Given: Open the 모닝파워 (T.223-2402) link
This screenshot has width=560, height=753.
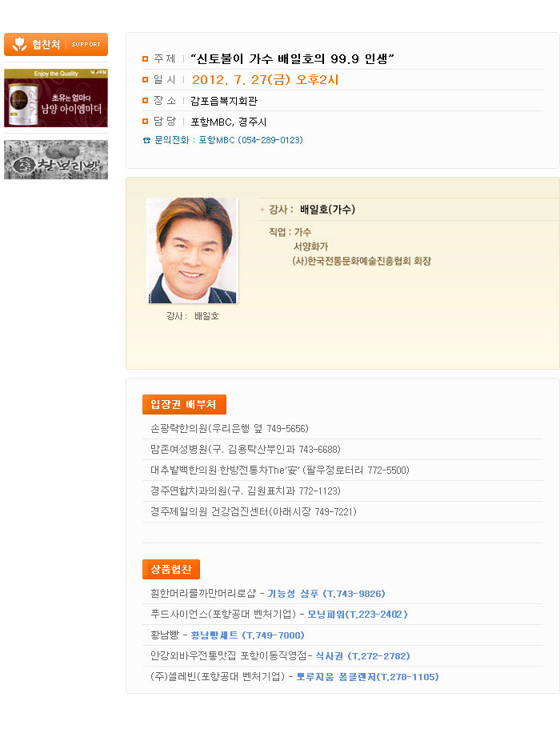Looking at the screenshot, I should pos(358,615).
